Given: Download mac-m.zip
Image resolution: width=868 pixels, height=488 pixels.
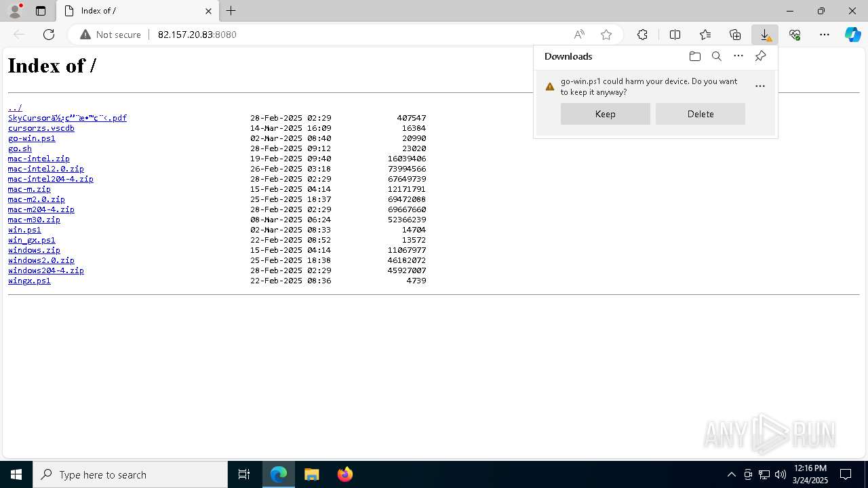Looking at the screenshot, I should pyautogui.click(x=29, y=189).
